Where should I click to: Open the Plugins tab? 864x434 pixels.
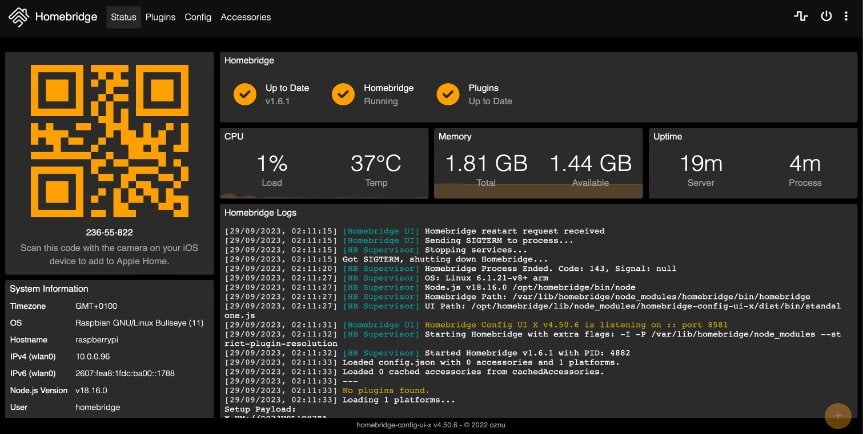pyautogui.click(x=160, y=17)
